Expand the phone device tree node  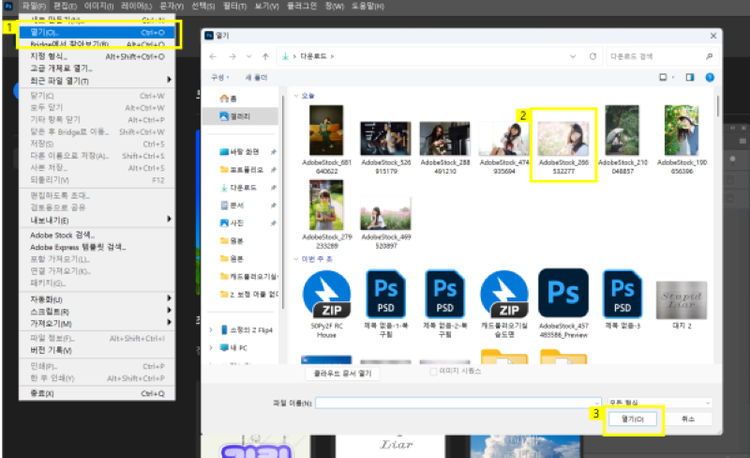coord(211,330)
